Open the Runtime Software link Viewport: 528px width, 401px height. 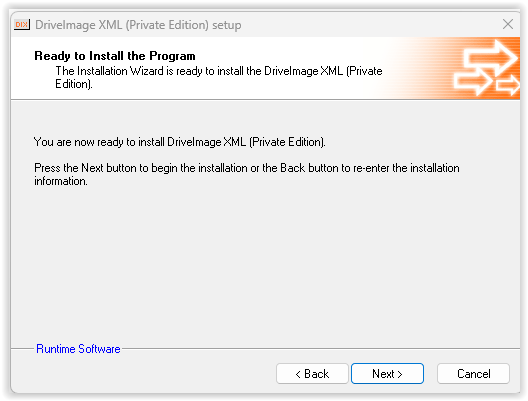[x=78, y=349]
